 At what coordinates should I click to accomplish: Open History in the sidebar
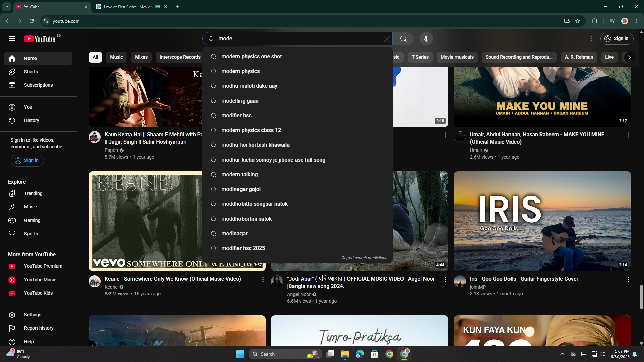[38, 120]
